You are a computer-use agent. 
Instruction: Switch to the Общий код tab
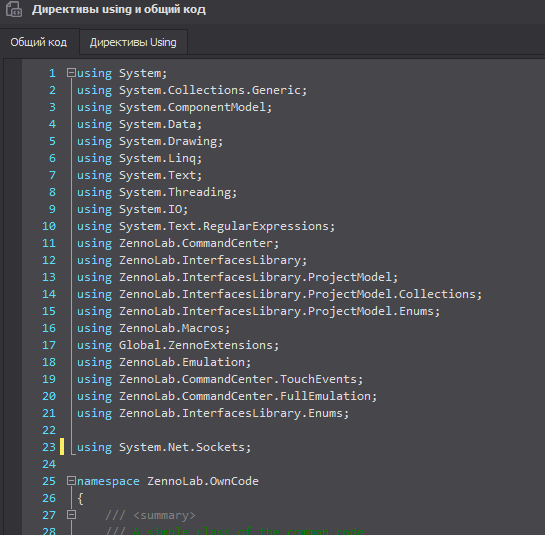[39, 42]
